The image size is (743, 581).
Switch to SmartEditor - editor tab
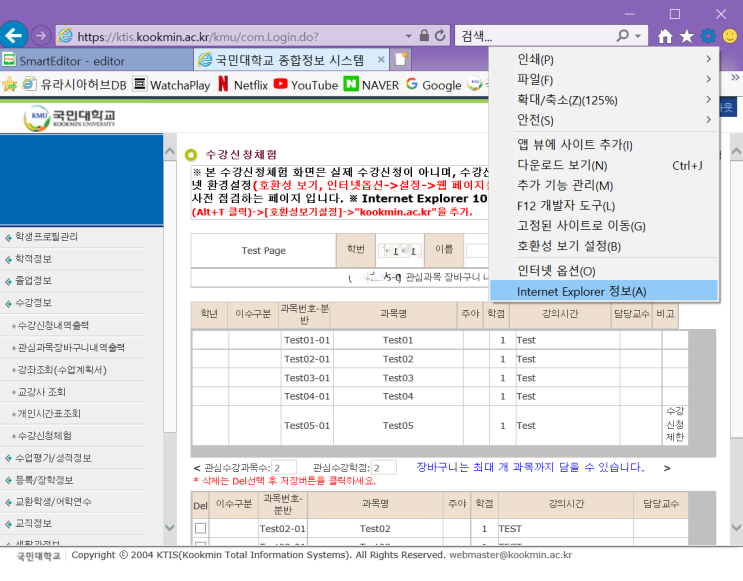tap(96, 61)
